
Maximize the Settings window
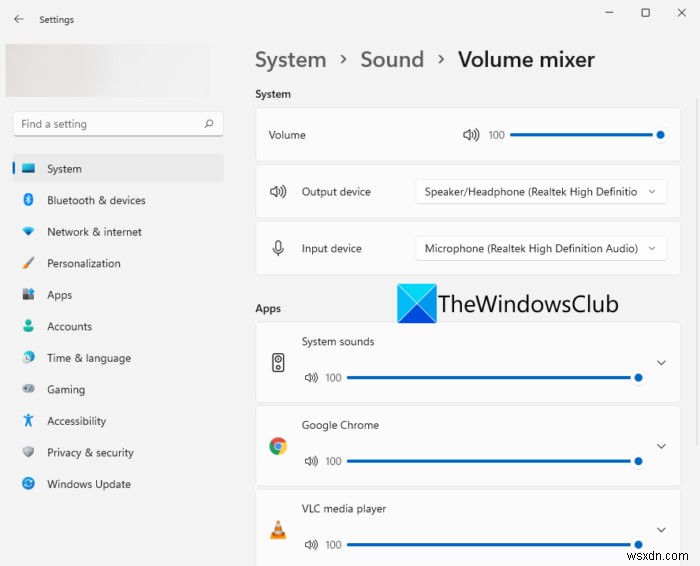(646, 12)
